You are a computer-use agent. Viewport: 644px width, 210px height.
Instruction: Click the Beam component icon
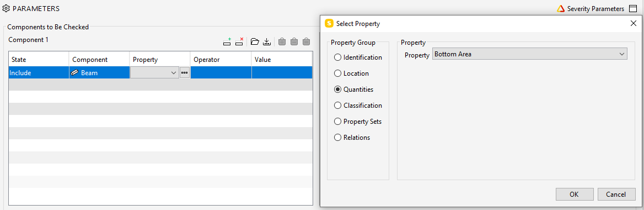75,72
